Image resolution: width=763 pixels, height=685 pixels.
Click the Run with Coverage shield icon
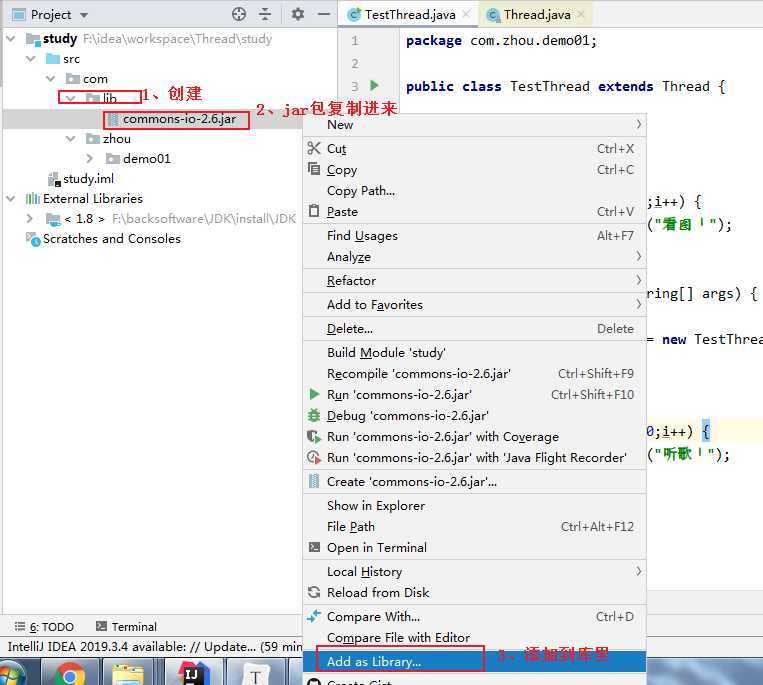click(314, 436)
